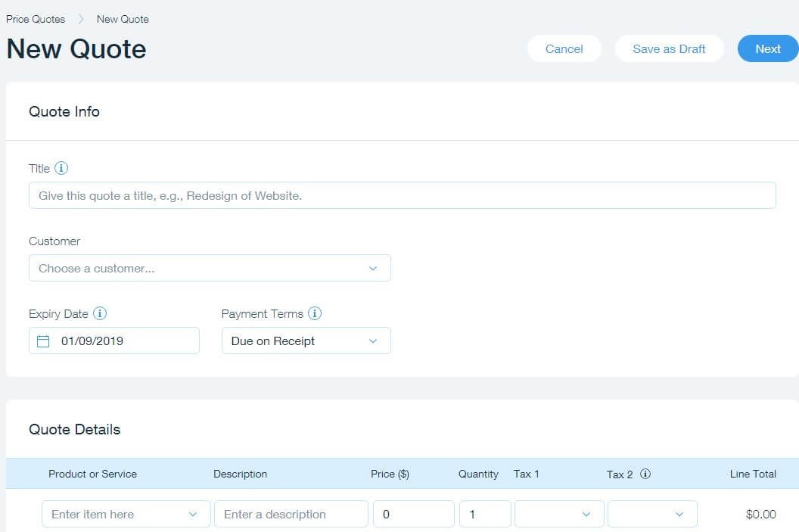799x532 pixels.
Task: Click Save as Draft
Action: coord(669,49)
